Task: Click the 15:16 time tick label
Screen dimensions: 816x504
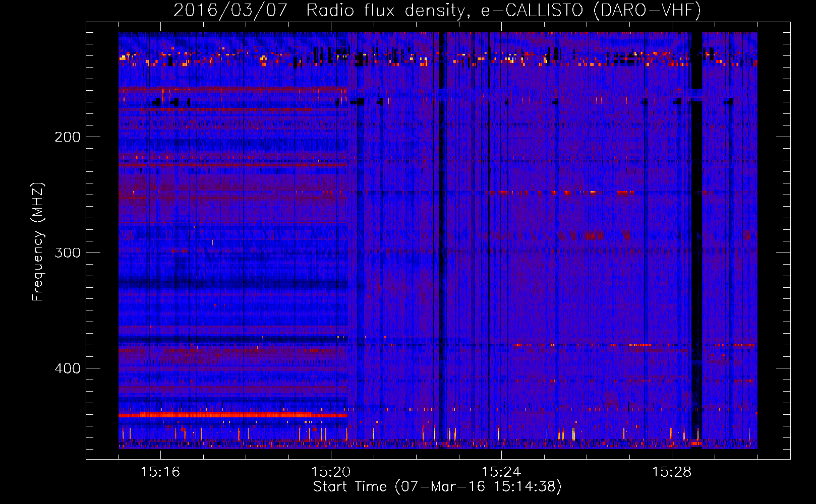Action: click(x=160, y=472)
